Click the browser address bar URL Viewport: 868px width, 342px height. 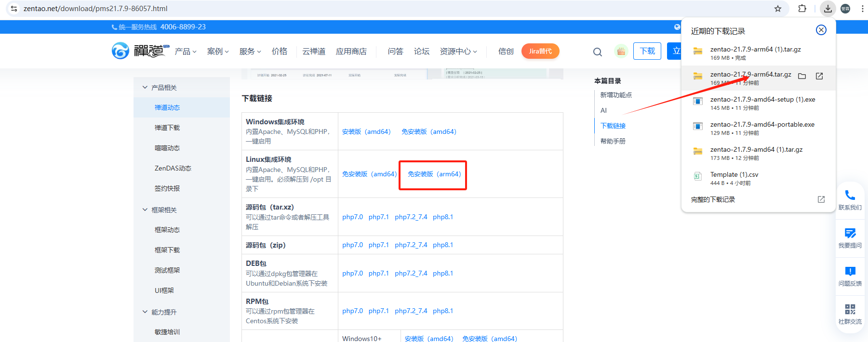95,9
